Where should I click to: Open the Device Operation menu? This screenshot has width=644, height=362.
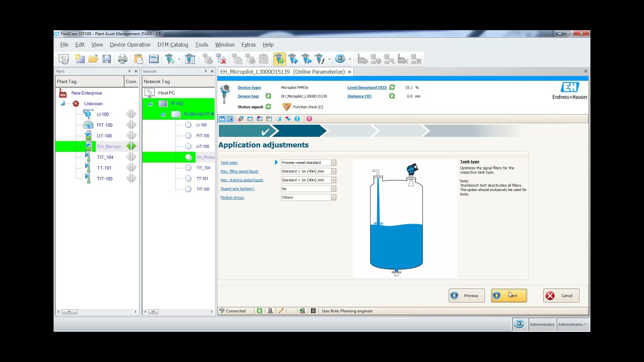coord(130,45)
